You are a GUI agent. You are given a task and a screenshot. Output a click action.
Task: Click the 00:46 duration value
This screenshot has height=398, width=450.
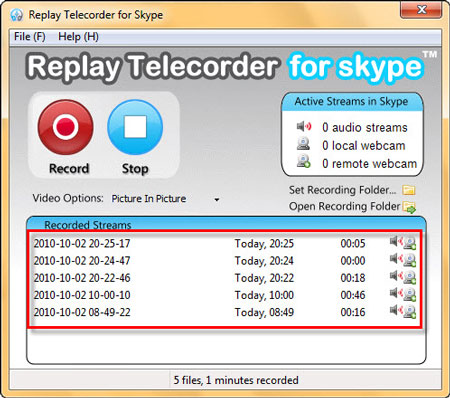coord(353,295)
